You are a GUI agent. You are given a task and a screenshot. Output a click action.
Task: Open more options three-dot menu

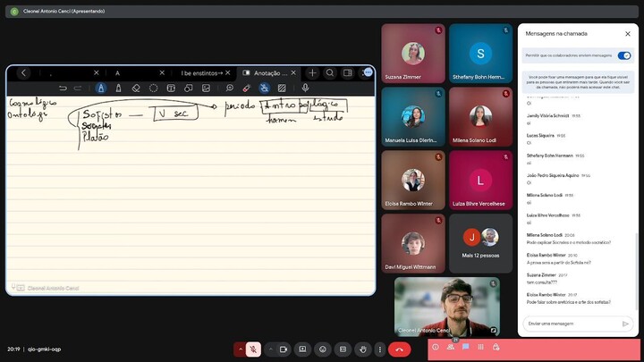[382, 349]
